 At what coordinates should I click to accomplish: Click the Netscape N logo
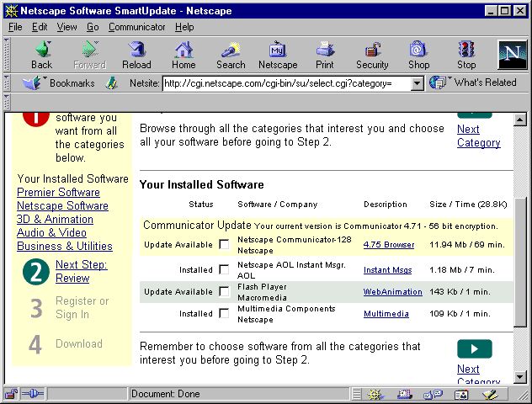click(x=513, y=55)
